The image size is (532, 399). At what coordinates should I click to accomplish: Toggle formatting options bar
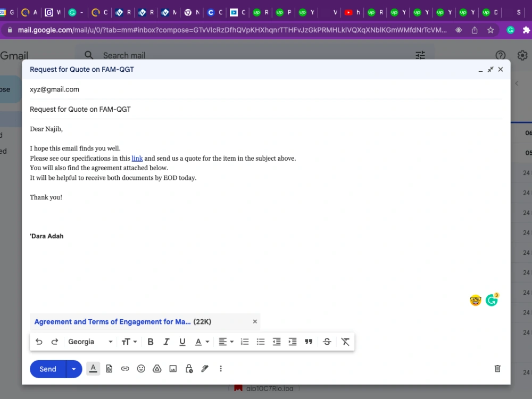(x=93, y=369)
